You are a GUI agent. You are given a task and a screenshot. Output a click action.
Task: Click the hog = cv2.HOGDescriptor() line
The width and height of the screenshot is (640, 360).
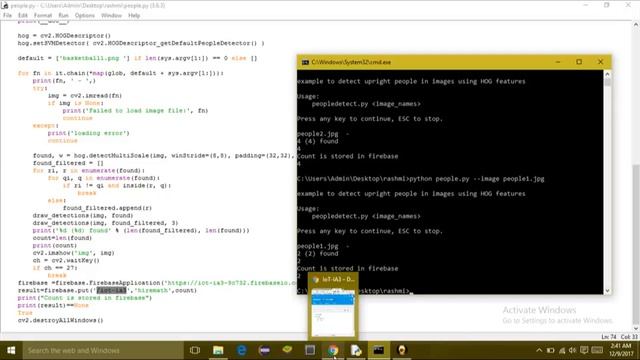[x=64, y=36]
